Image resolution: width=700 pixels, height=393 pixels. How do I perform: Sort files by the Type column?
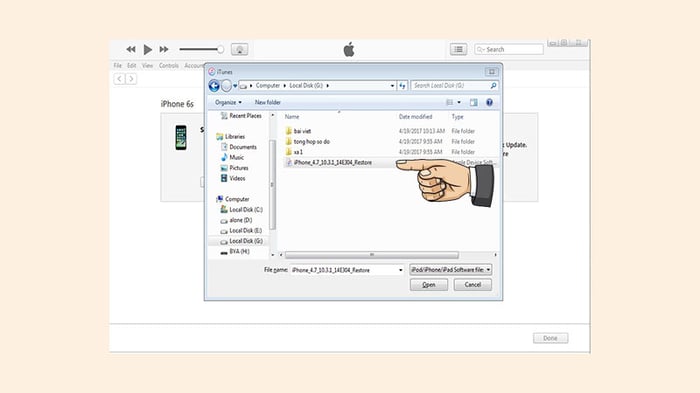[x=457, y=117]
